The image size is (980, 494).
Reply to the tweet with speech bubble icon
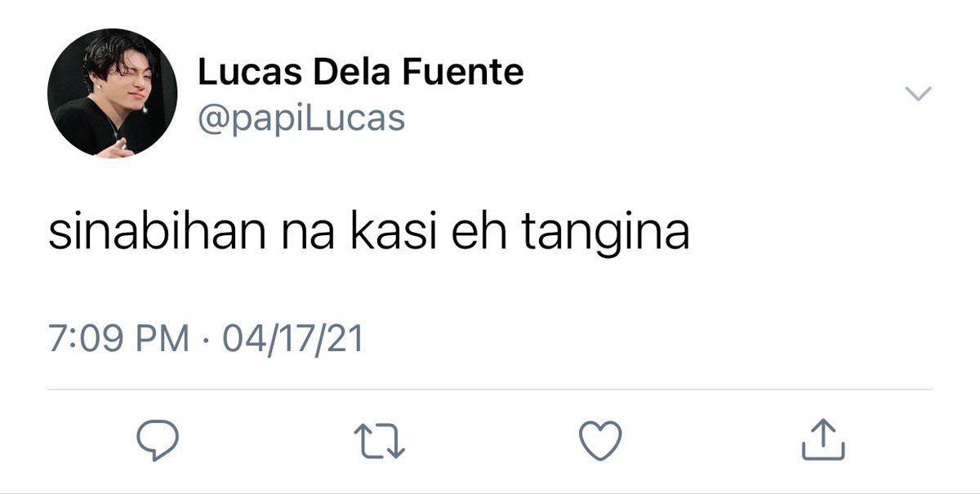pyautogui.click(x=157, y=440)
